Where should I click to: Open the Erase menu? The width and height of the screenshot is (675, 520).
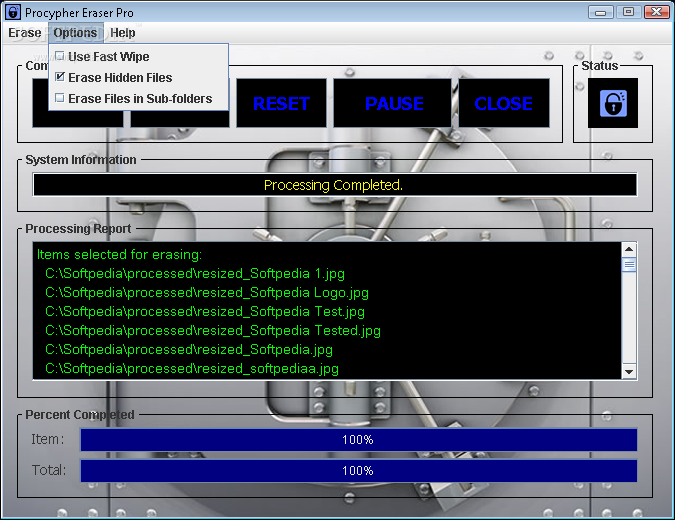[x=25, y=33]
